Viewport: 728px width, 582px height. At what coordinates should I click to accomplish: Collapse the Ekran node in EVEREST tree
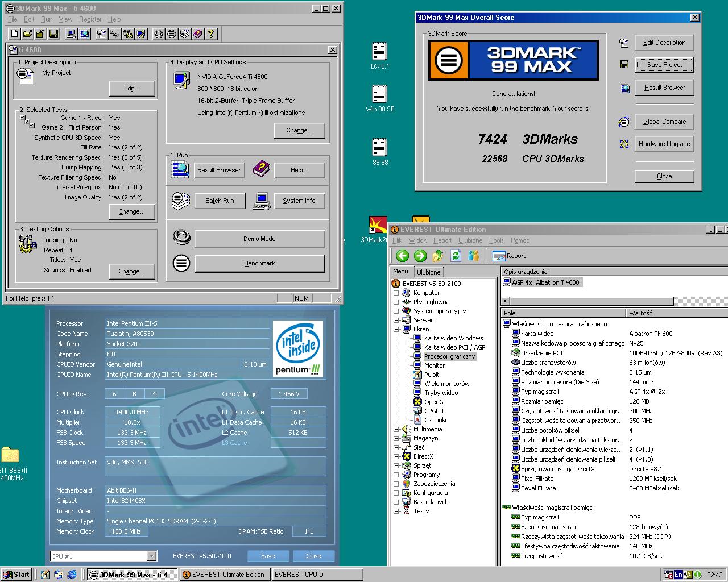click(x=396, y=329)
